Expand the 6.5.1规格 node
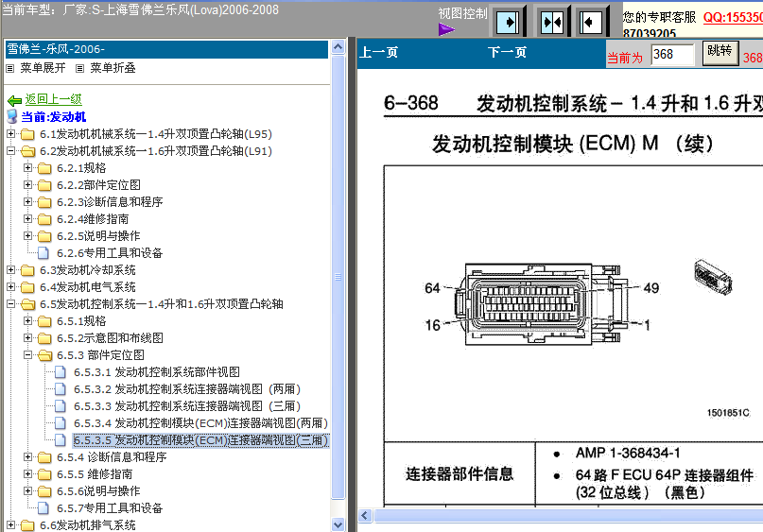 [27, 321]
